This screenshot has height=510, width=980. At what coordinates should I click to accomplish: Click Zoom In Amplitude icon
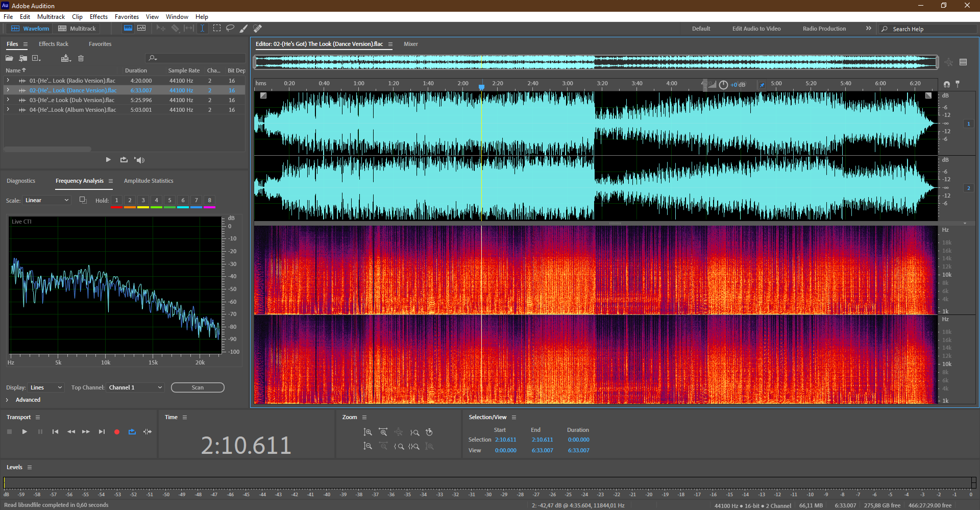click(367, 432)
